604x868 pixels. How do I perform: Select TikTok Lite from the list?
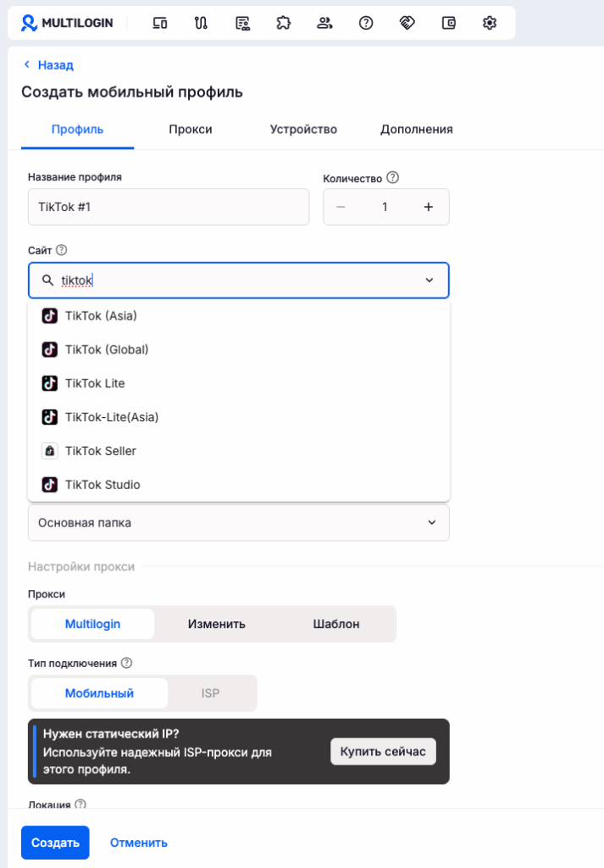click(238, 383)
